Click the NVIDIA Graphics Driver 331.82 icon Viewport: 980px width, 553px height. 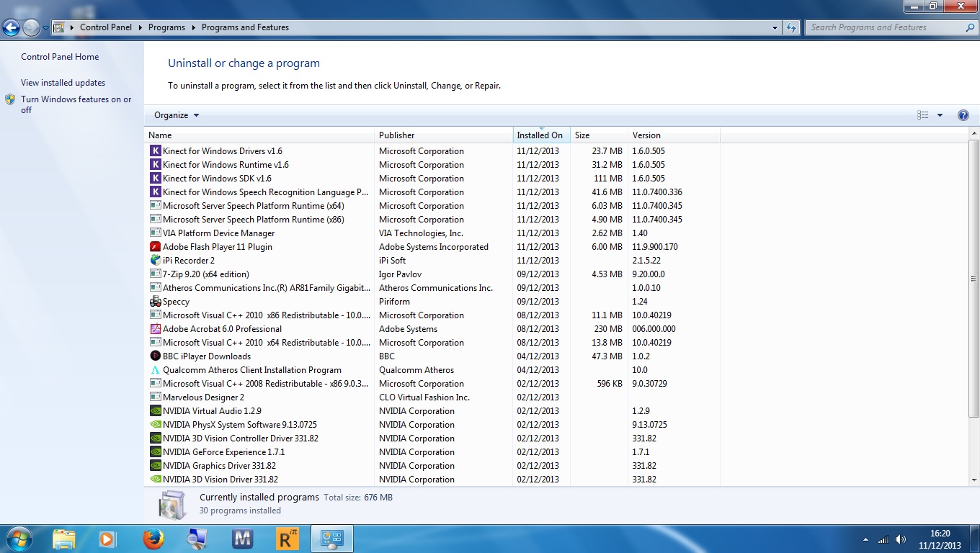tap(156, 466)
